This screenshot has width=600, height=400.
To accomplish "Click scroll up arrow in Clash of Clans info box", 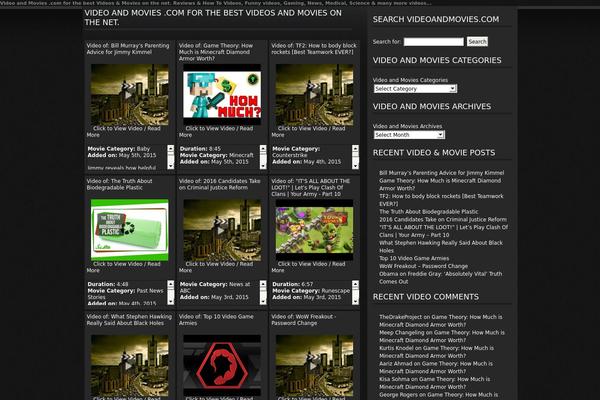I will coord(355,284).
